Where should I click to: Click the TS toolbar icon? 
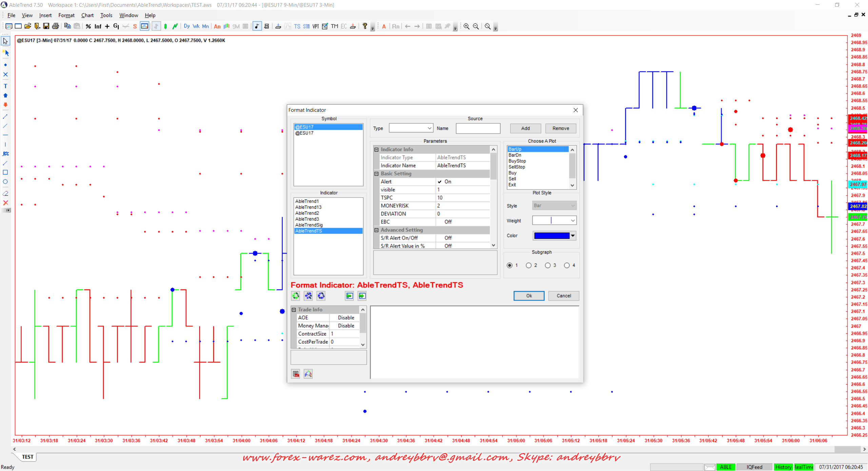(x=297, y=26)
